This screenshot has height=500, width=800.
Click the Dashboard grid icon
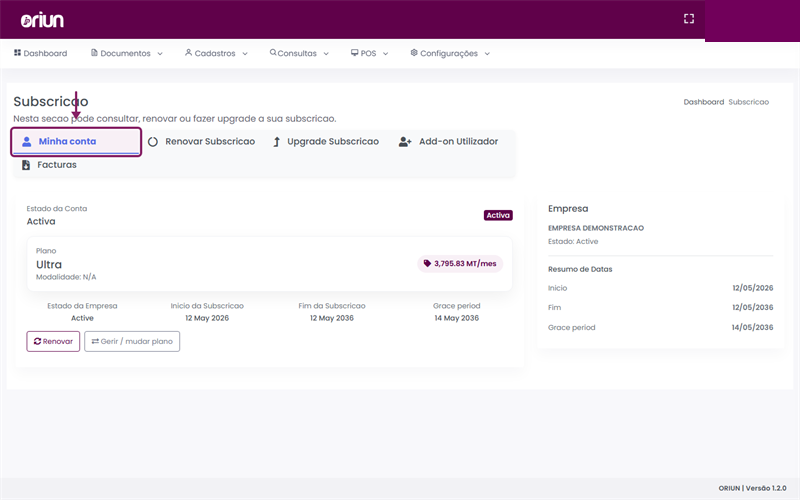[x=17, y=53]
